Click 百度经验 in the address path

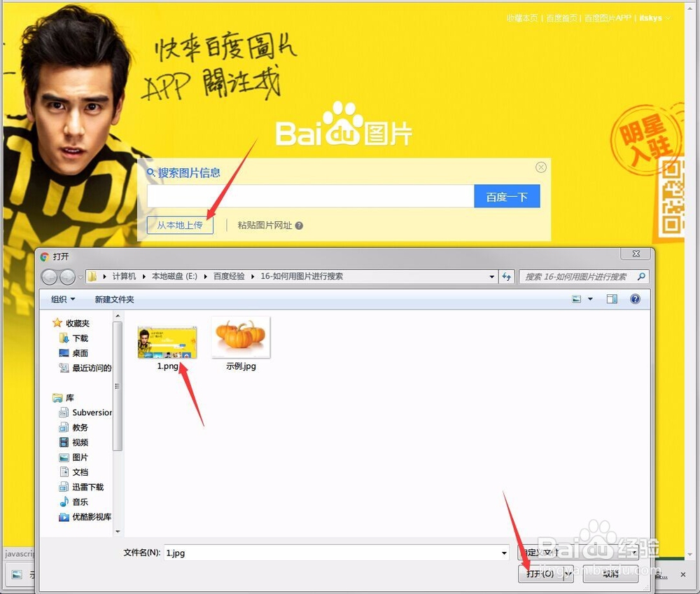point(229,276)
